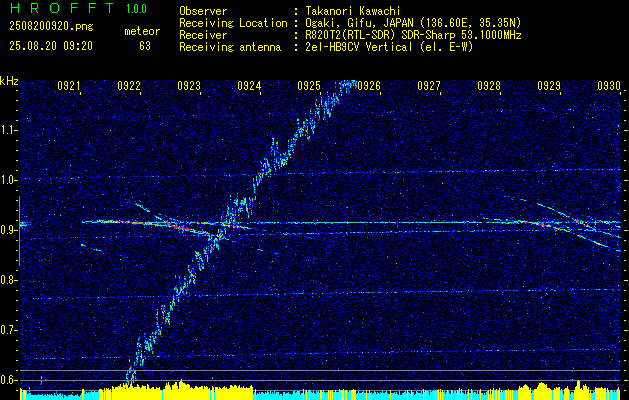
Task: Click the 0.7 kHz axis label
Action: pyautogui.click(x=9, y=330)
